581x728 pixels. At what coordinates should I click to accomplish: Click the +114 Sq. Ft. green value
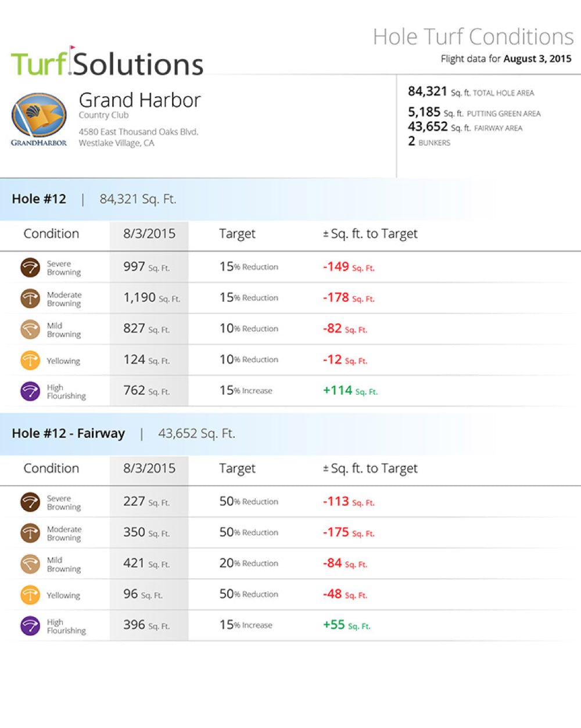point(350,391)
